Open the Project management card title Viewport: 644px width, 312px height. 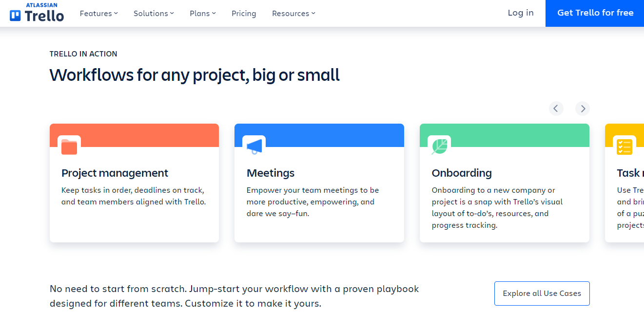[x=115, y=173]
